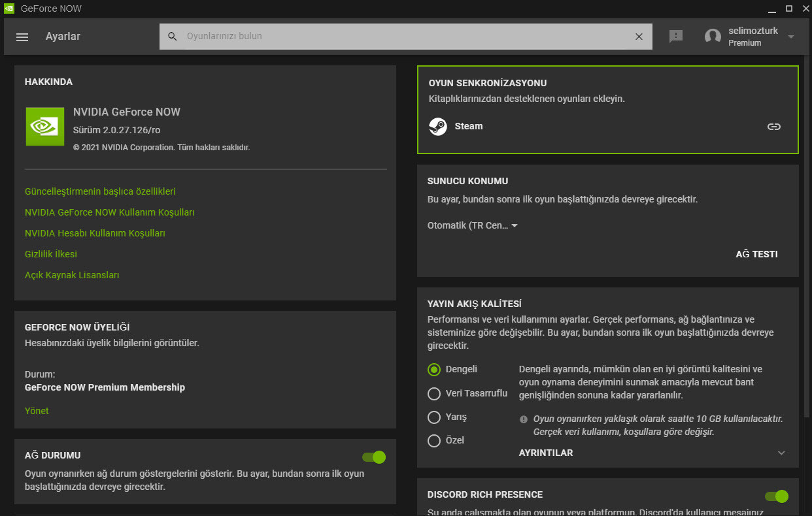Open Gizlilik İlkesi
Image resolution: width=812 pixels, height=516 pixels.
point(52,253)
